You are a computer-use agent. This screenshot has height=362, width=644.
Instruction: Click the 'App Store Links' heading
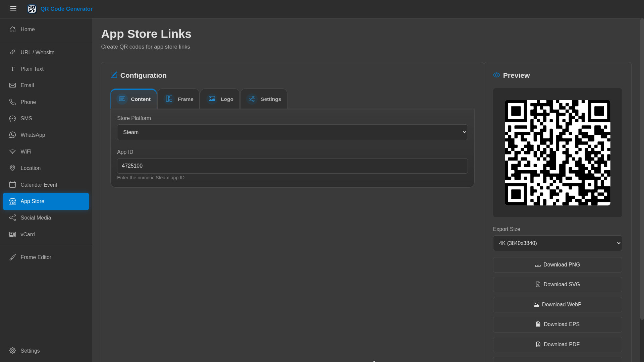point(146,34)
